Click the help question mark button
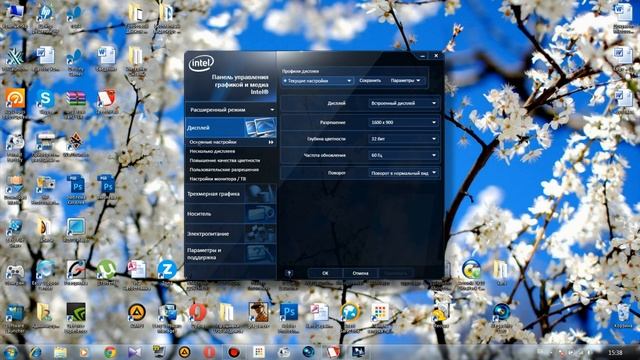640x360 pixels. click(289, 273)
